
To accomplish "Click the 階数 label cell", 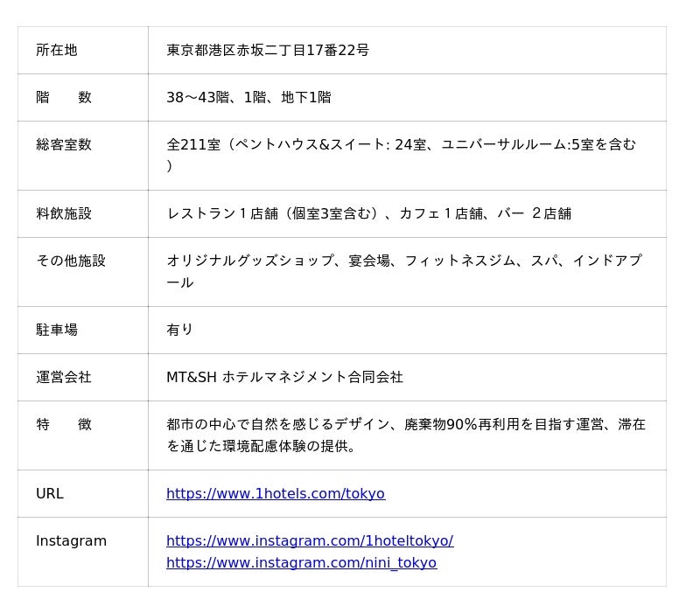I will tap(83, 98).
